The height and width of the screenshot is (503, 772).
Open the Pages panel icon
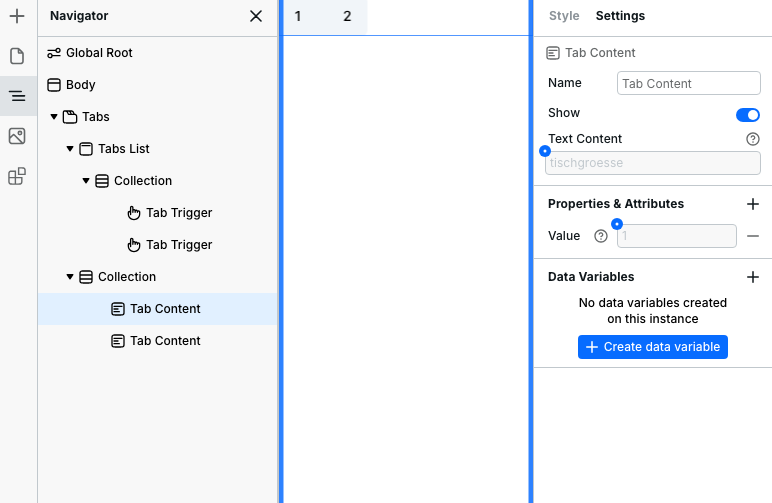pyautogui.click(x=16, y=56)
